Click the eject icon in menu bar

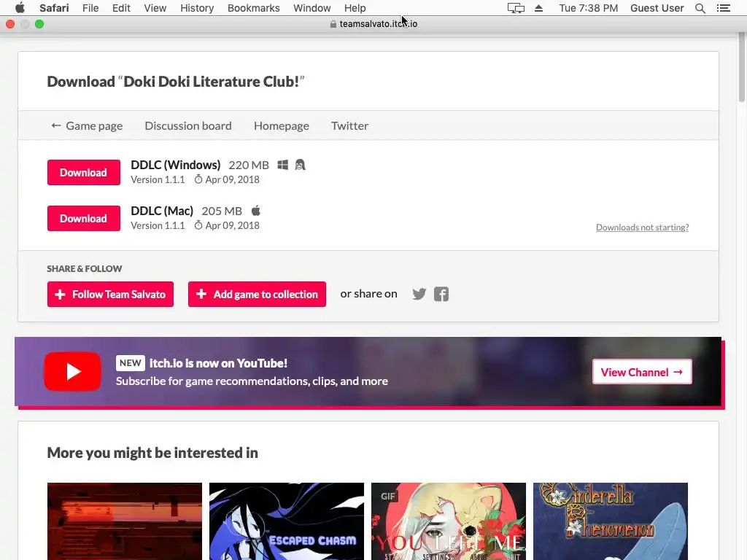point(539,8)
